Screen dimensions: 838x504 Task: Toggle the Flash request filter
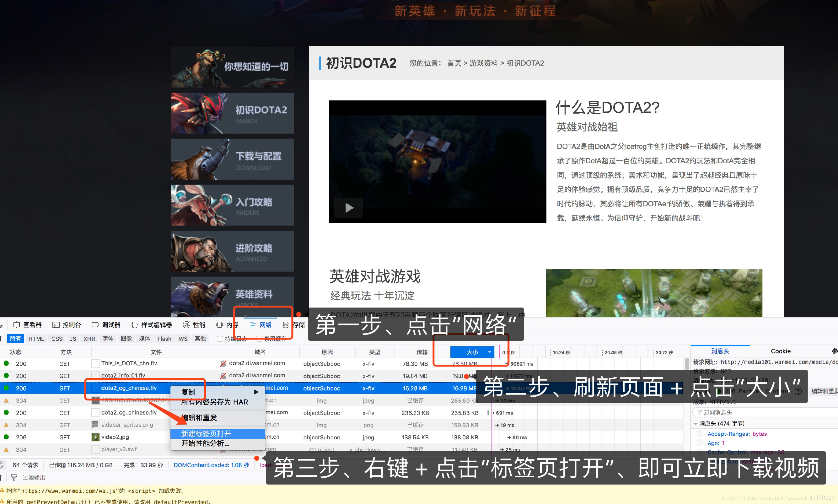pyautogui.click(x=164, y=339)
